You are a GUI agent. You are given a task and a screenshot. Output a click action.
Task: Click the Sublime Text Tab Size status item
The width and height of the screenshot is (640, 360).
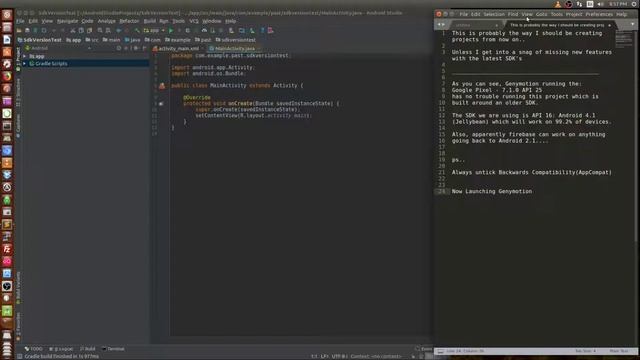585,351
